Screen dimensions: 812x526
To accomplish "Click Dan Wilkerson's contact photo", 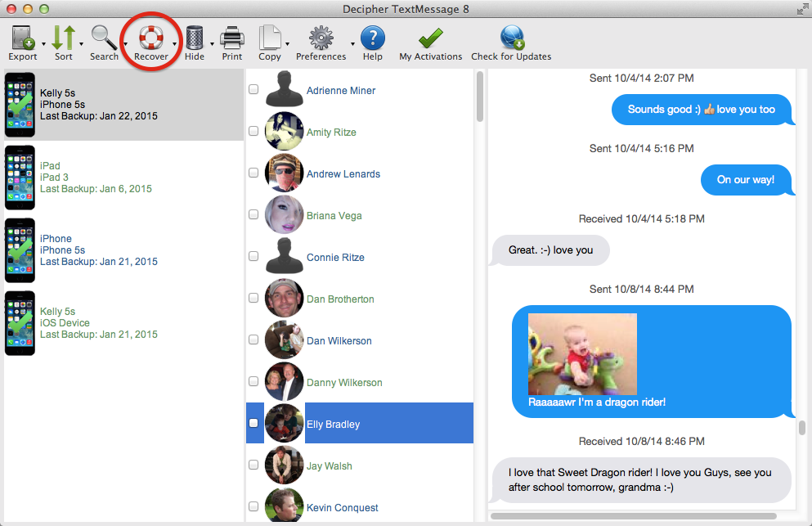I will point(284,340).
